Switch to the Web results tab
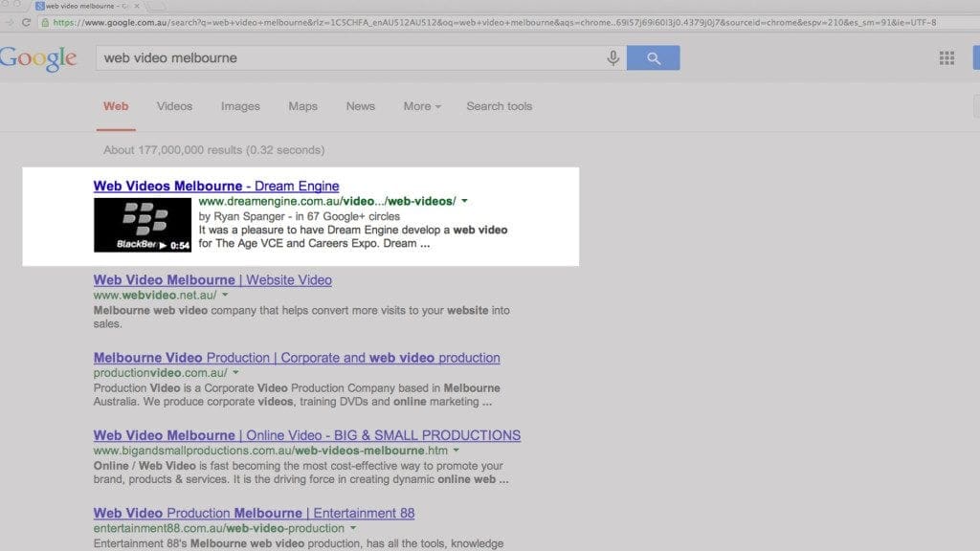This screenshot has width=980, height=551. [116, 106]
